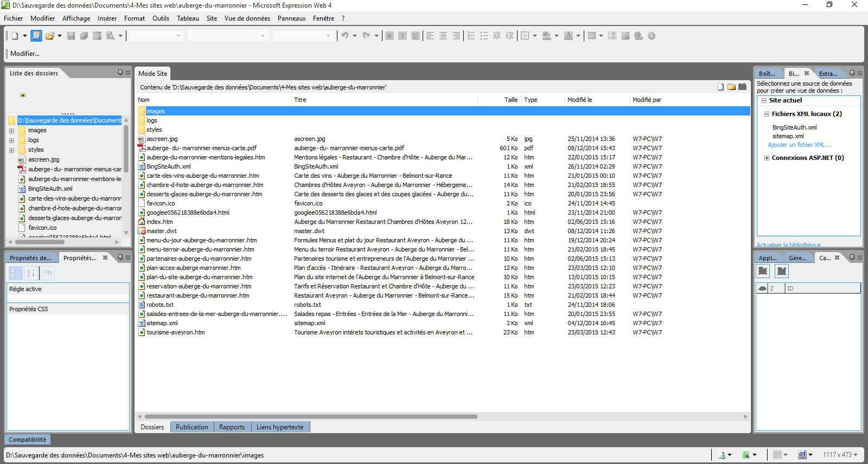The image size is (868, 464).
Task: Click the numbered list toolbar icon
Action: coord(471,36)
